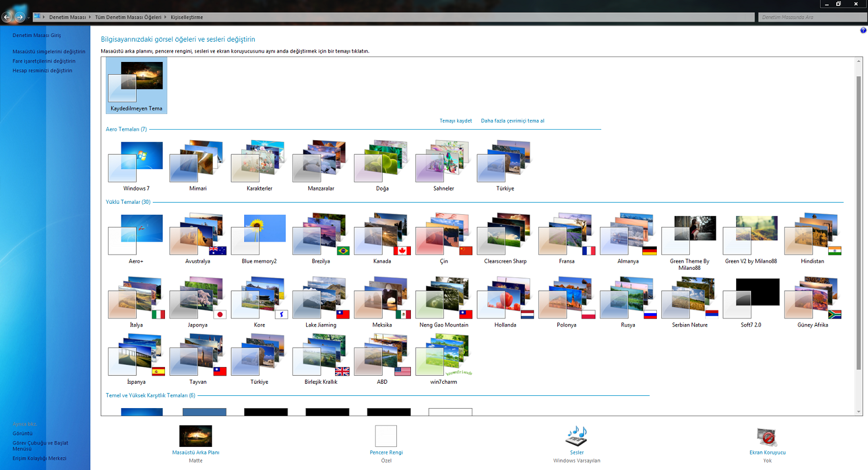Select the Hollanda theme

tap(505, 303)
